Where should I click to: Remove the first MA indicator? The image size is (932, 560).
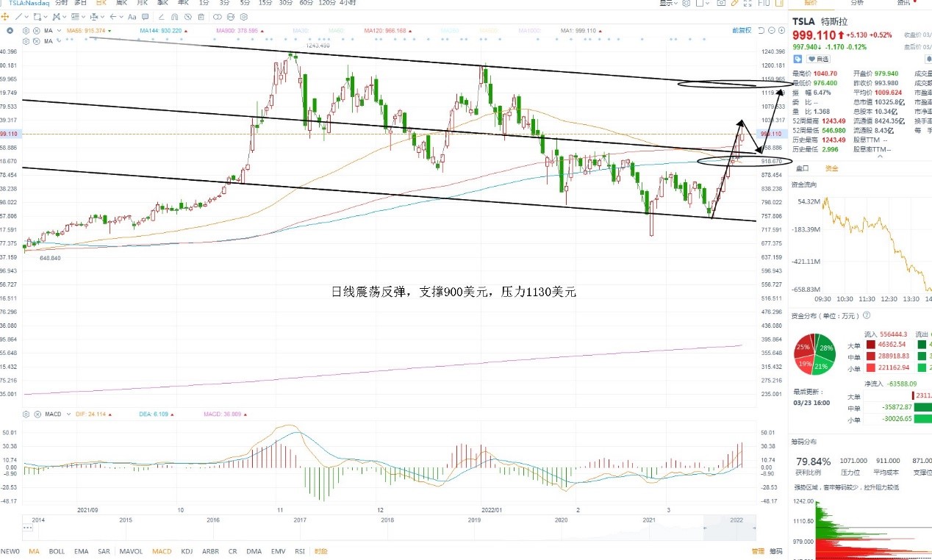click(36, 31)
